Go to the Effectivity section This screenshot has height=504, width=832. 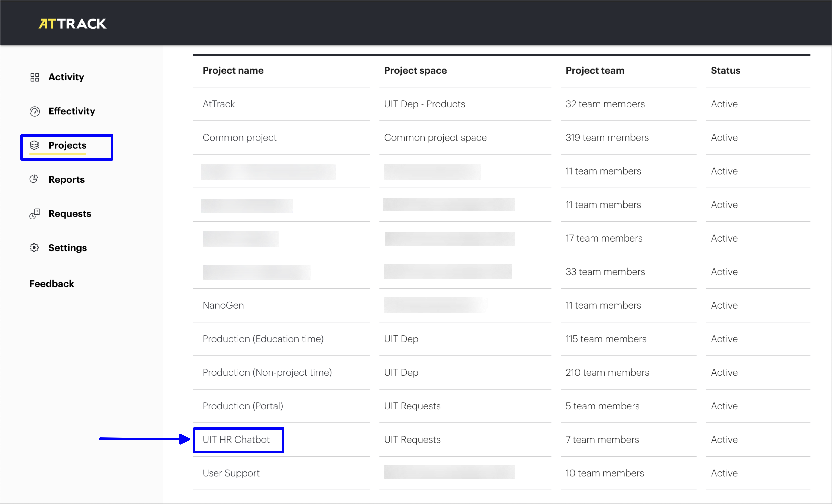tap(72, 111)
